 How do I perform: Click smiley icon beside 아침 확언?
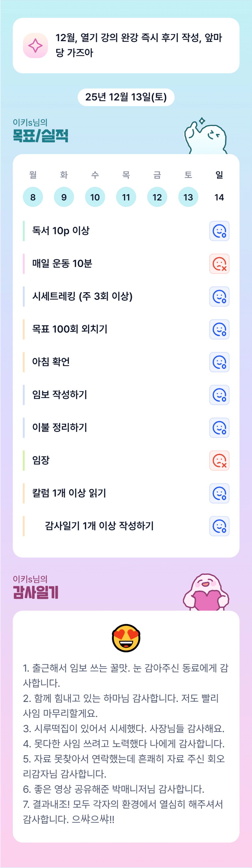[219, 362]
